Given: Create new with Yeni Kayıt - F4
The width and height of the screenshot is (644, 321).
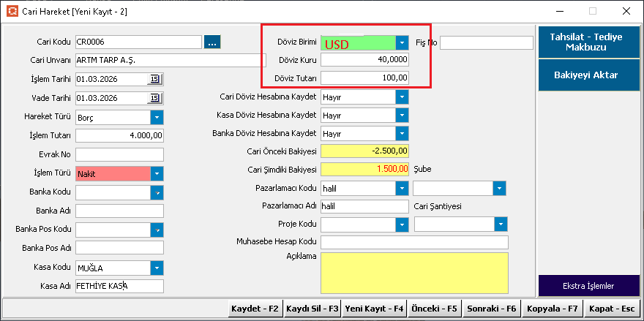Looking at the screenshot, I should [374, 309].
